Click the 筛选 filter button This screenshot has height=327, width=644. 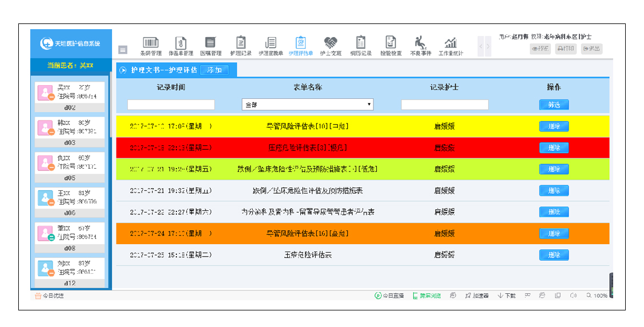click(x=554, y=105)
